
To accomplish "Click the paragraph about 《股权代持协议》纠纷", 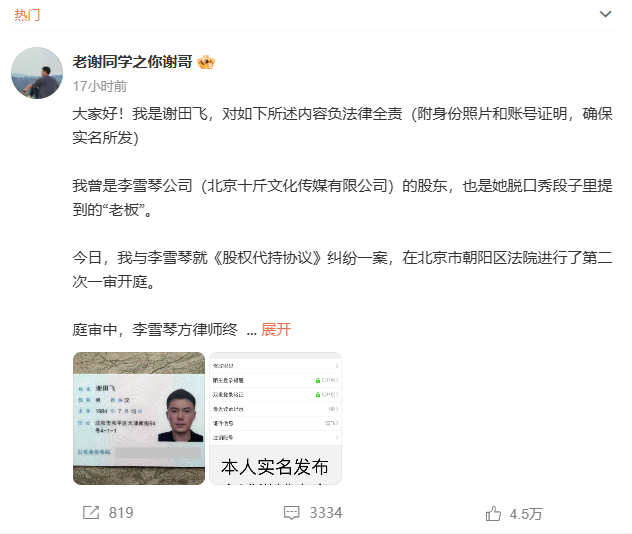I will coord(343,269).
